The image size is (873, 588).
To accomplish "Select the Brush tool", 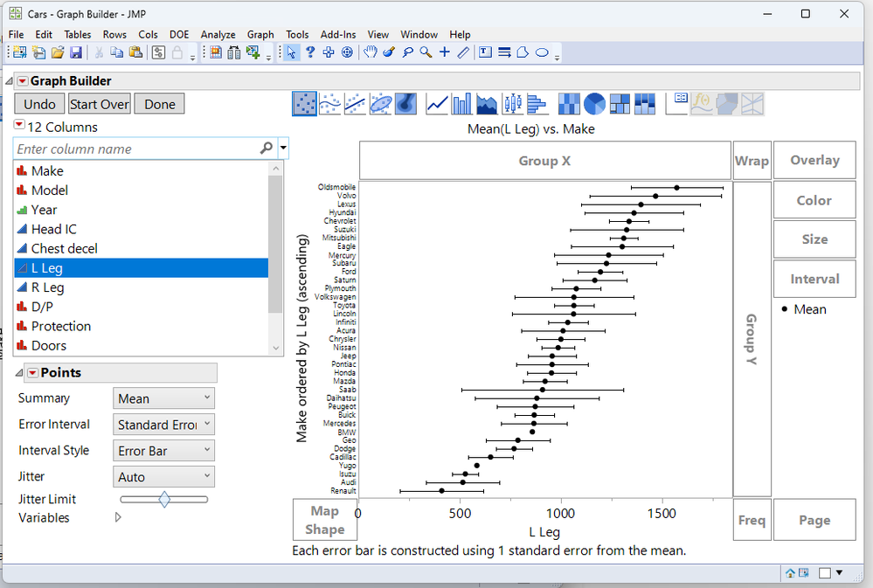I will [x=389, y=52].
